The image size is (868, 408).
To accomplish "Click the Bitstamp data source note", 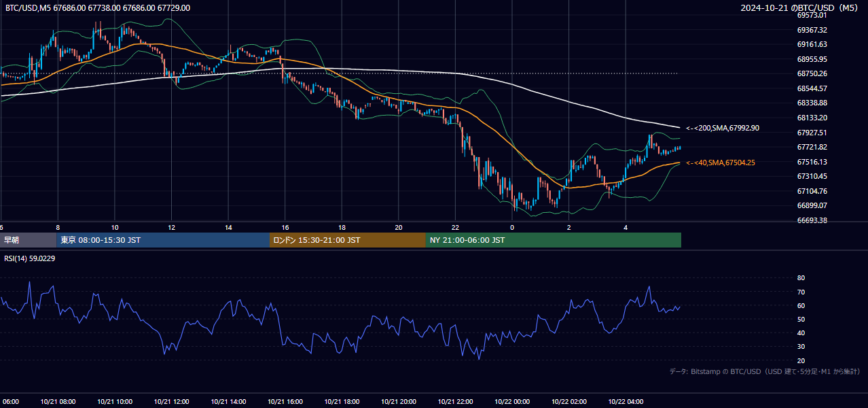I will (x=765, y=371).
